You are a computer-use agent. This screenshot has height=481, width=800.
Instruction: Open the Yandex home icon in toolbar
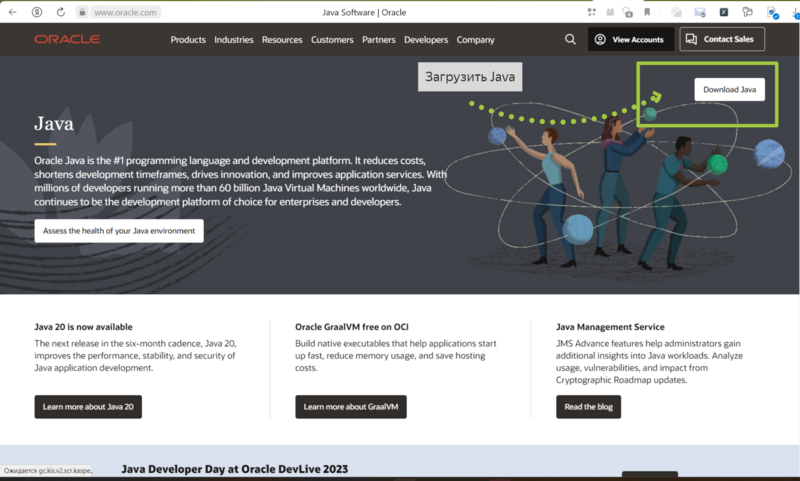[x=37, y=12]
